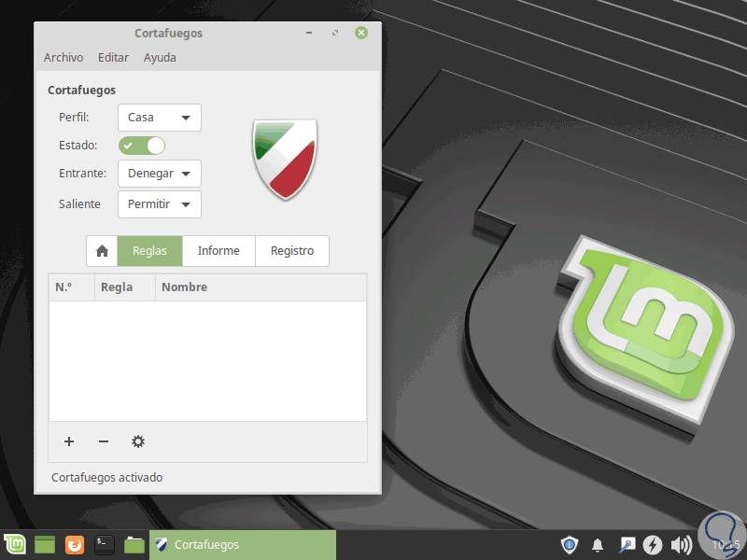This screenshot has width=747, height=560.
Task: Launch the Terminal from the panel
Action: [104, 545]
